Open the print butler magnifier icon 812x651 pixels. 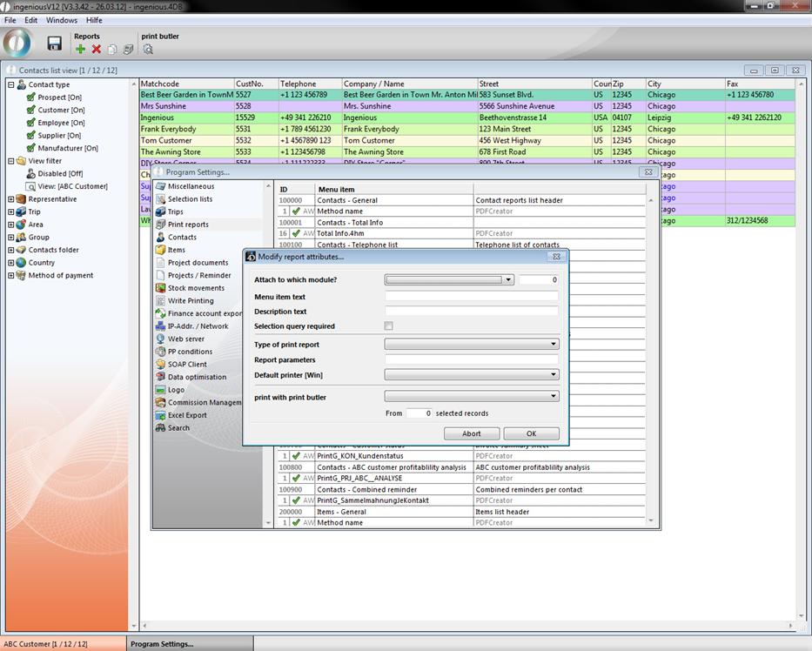click(148, 50)
